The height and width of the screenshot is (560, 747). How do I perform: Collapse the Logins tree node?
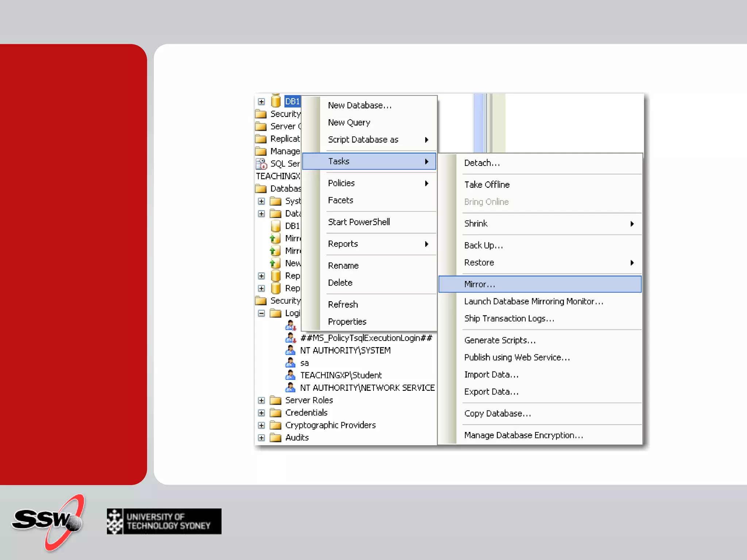coord(262,313)
